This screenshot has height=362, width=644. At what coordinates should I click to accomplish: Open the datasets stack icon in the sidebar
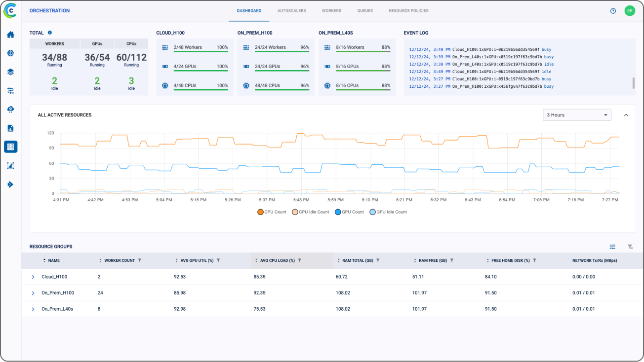coord(10,72)
